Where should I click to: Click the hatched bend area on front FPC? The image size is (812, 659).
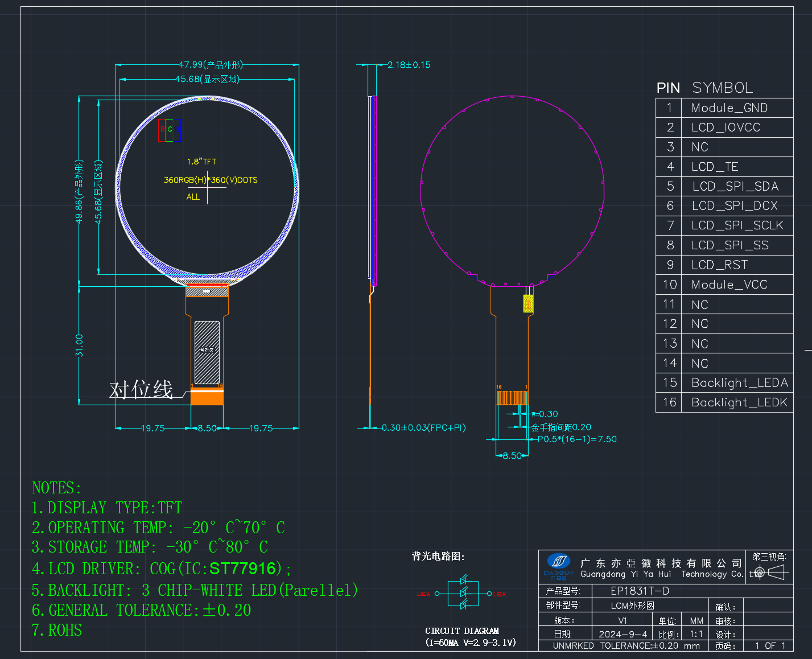click(x=207, y=352)
